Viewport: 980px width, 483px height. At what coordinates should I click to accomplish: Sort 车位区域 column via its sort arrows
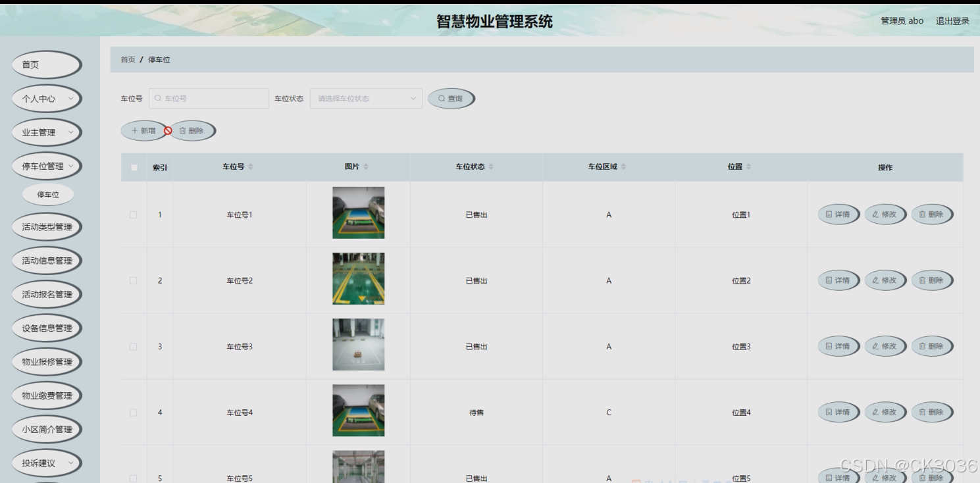point(623,167)
